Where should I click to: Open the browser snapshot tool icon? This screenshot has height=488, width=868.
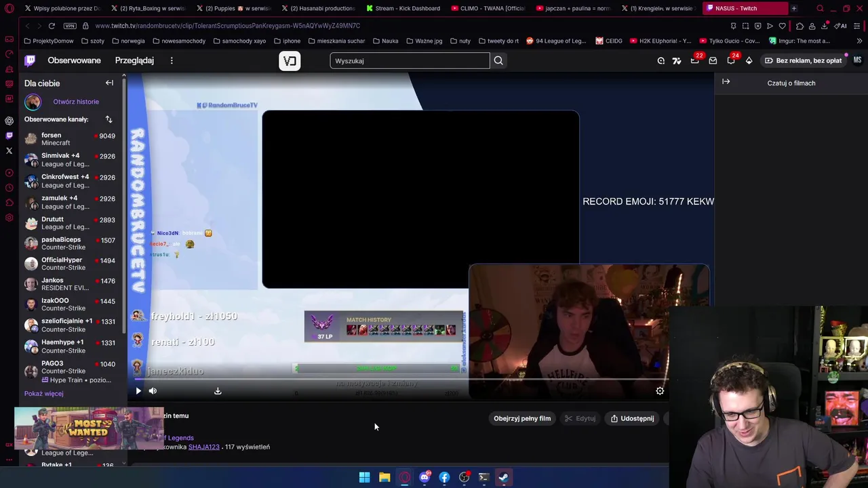point(745,26)
